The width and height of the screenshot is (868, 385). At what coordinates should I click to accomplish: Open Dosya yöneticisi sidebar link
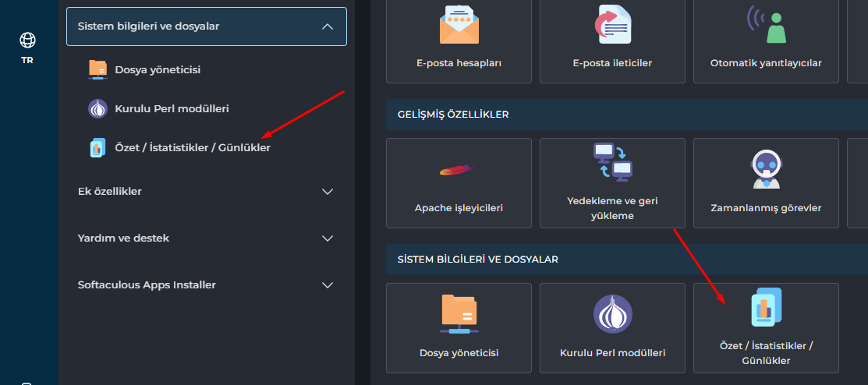(158, 70)
